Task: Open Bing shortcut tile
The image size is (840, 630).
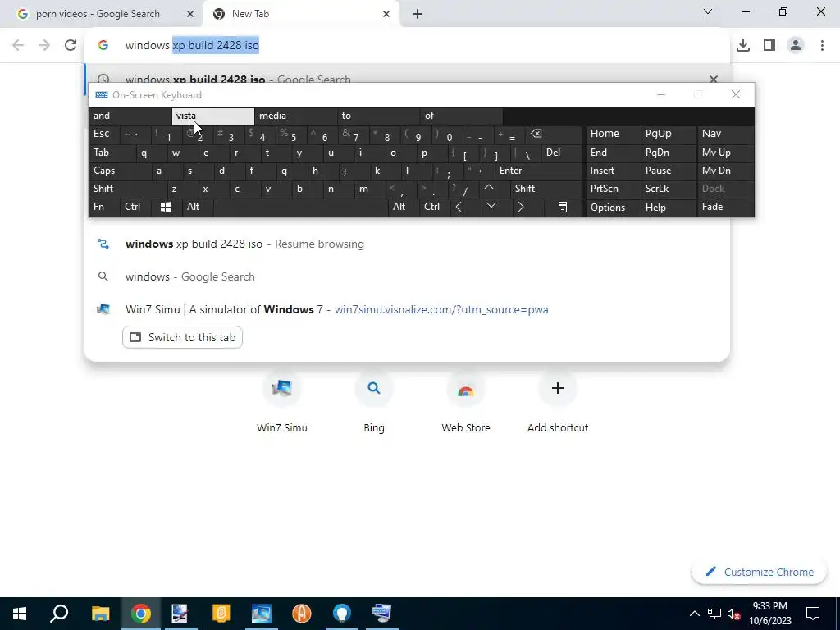Action: (x=374, y=402)
